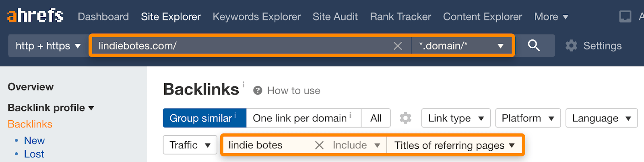Screen dimensions: 644x162
Task: Click the ahrefs logo
Action: (x=35, y=16)
